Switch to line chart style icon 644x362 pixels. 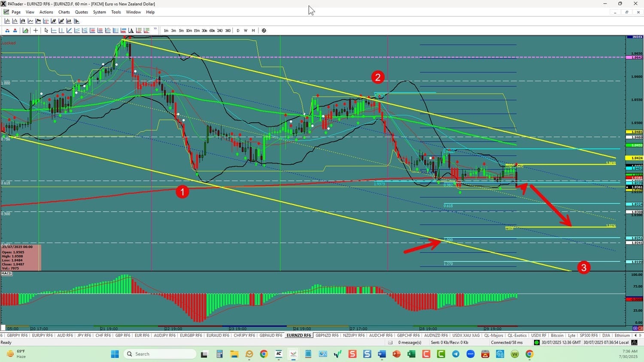tap(30, 21)
